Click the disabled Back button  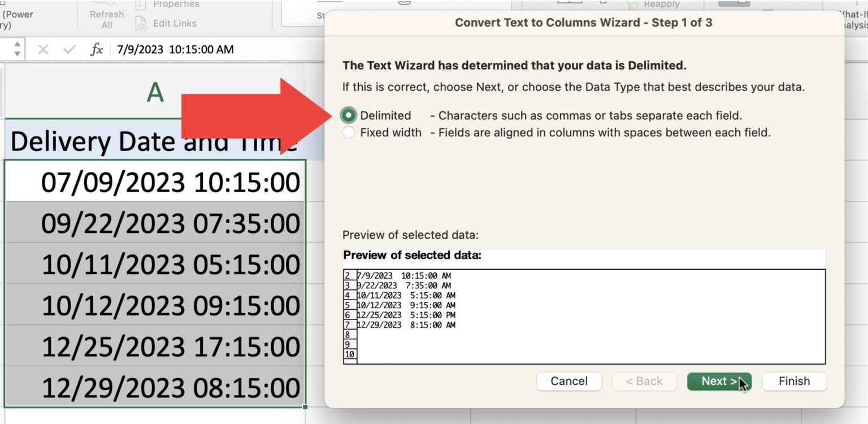pyautogui.click(x=644, y=381)
